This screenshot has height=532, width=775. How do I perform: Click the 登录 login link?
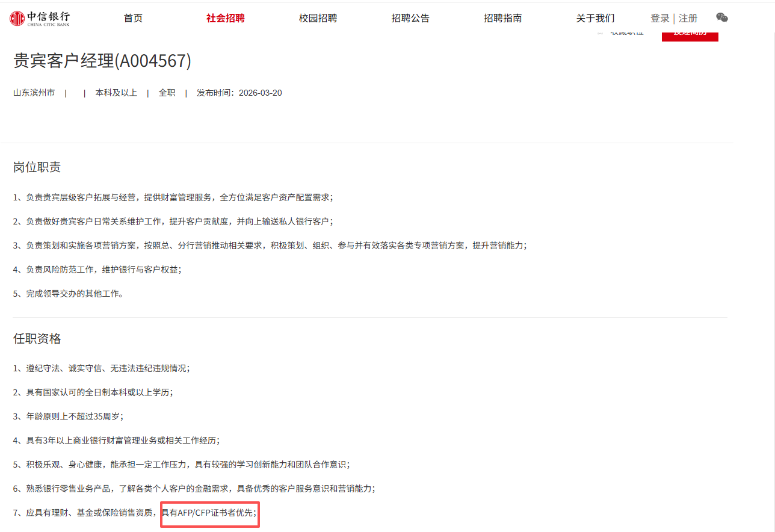coord(659,18)
